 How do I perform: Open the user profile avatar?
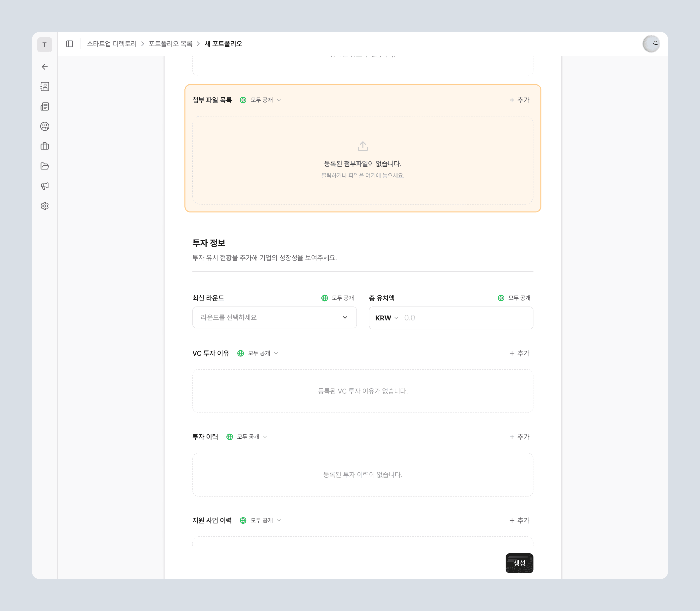651,44
